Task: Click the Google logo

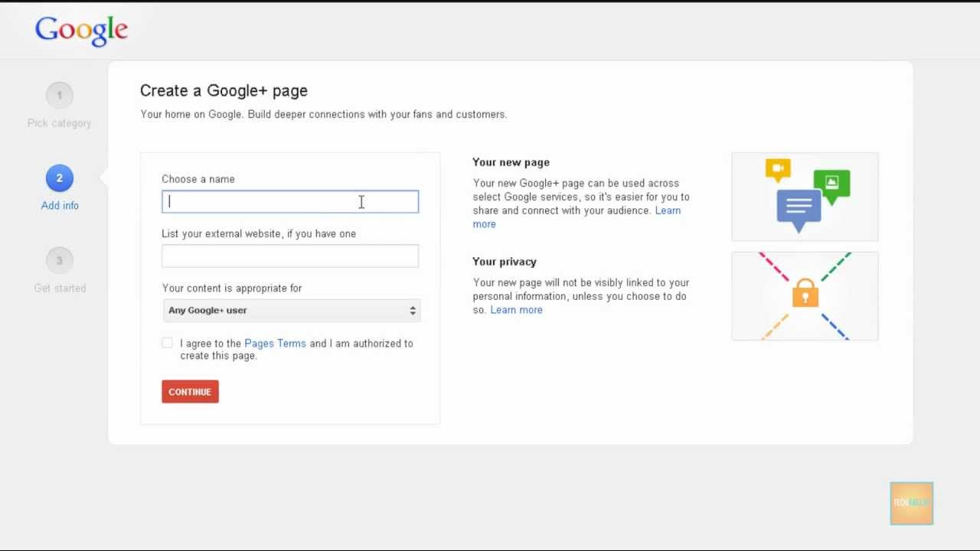Action: [x=81, y=31]
